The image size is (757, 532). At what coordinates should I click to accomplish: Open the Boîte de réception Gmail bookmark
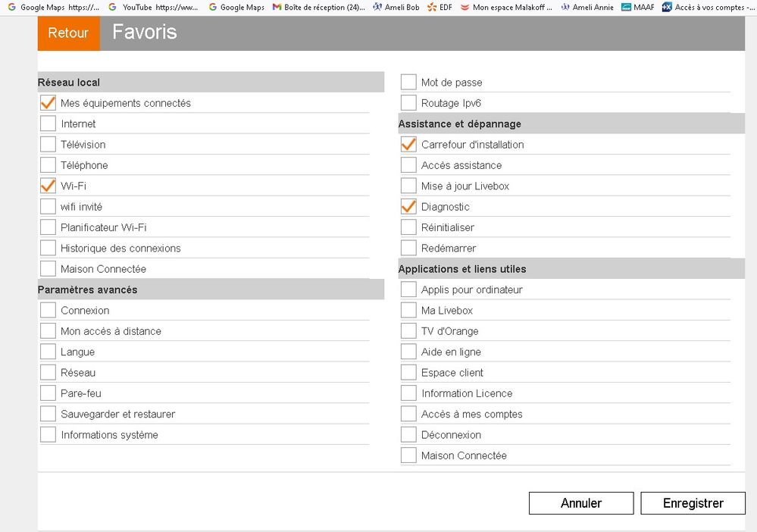(x=318, y=7)
